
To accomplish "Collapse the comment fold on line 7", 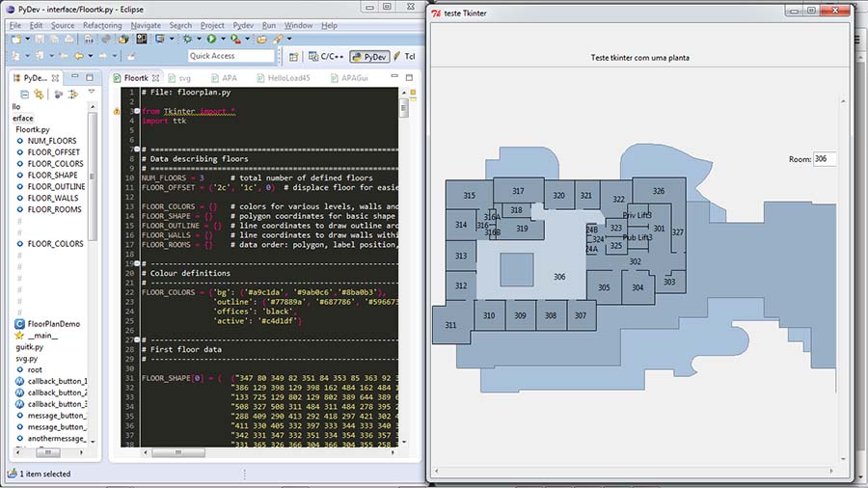I will point(137,149).
